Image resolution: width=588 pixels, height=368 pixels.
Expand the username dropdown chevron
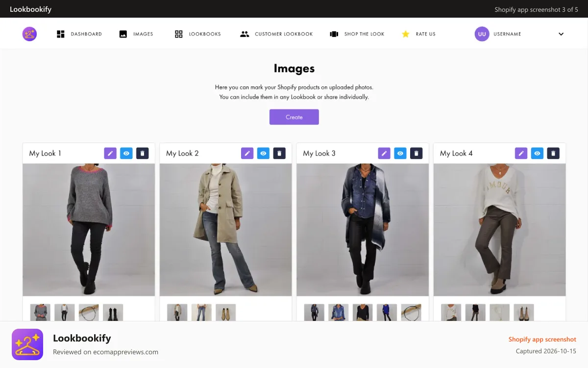(x=561, y=34)
